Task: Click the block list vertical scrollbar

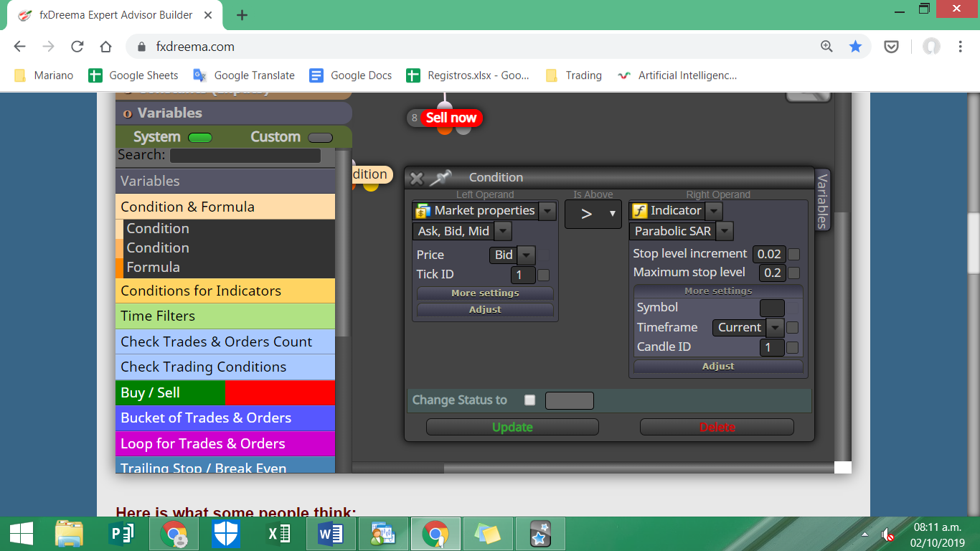Action: [344, 244]
